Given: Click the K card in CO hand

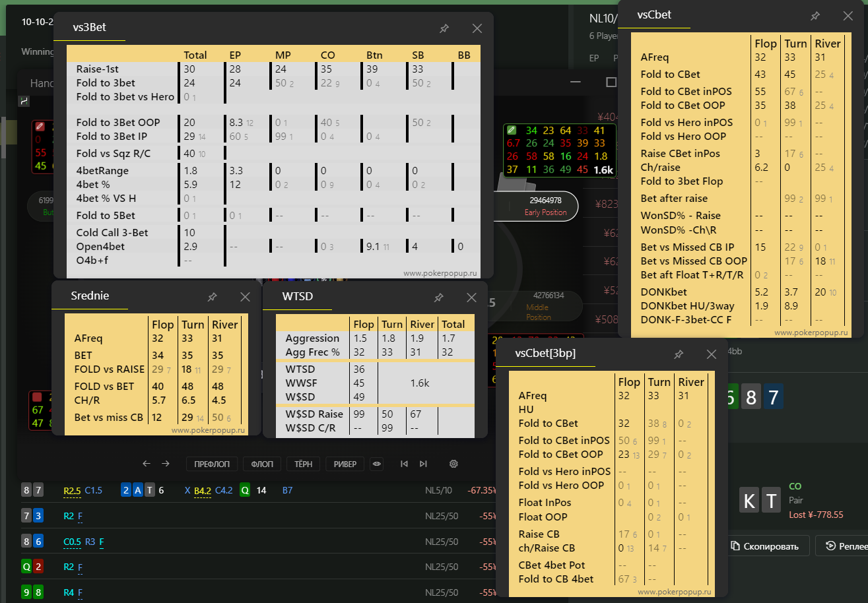Looking at the screenshot, I should [749, 501].
